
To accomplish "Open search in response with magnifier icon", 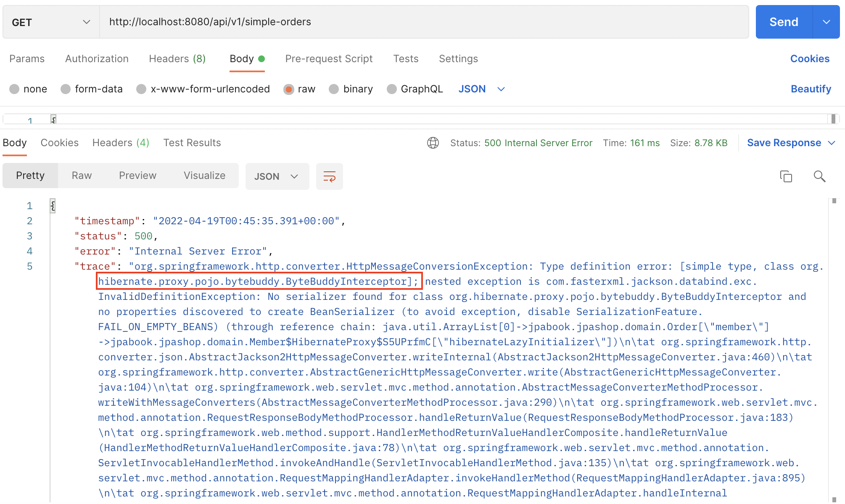I will click(819, 176).
